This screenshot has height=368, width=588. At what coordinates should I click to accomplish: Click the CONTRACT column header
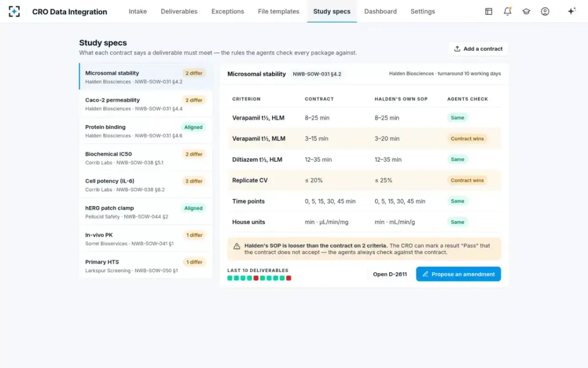(x=319, y=99)
